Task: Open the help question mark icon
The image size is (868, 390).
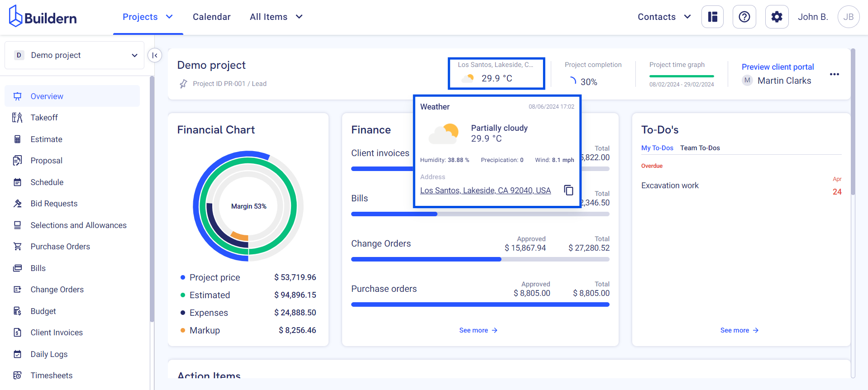Action: (744, 17)
